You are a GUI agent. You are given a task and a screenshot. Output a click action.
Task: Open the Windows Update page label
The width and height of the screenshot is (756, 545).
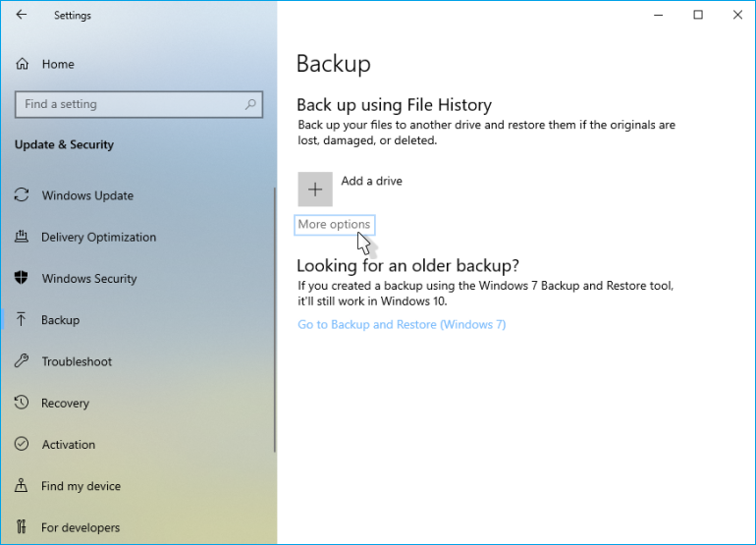coord(87,195)
